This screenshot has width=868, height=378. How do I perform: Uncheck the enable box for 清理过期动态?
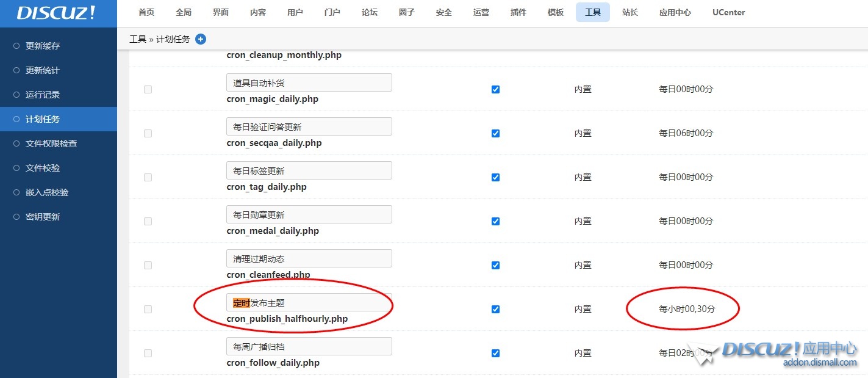495,265
